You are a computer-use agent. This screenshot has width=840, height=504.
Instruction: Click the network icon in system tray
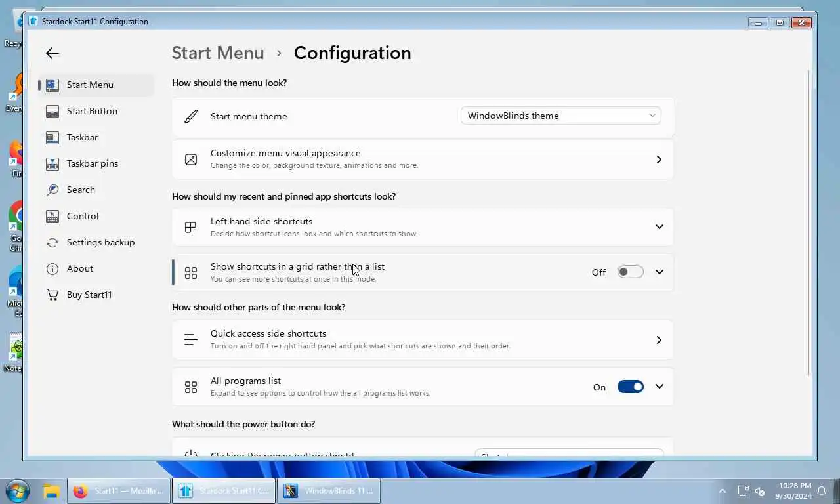743,491
